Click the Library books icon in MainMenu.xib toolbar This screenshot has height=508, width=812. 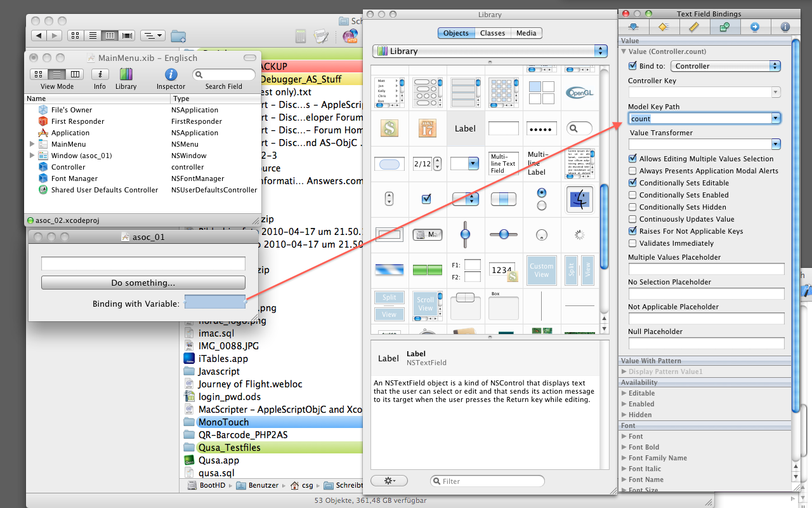click(126, 75)
